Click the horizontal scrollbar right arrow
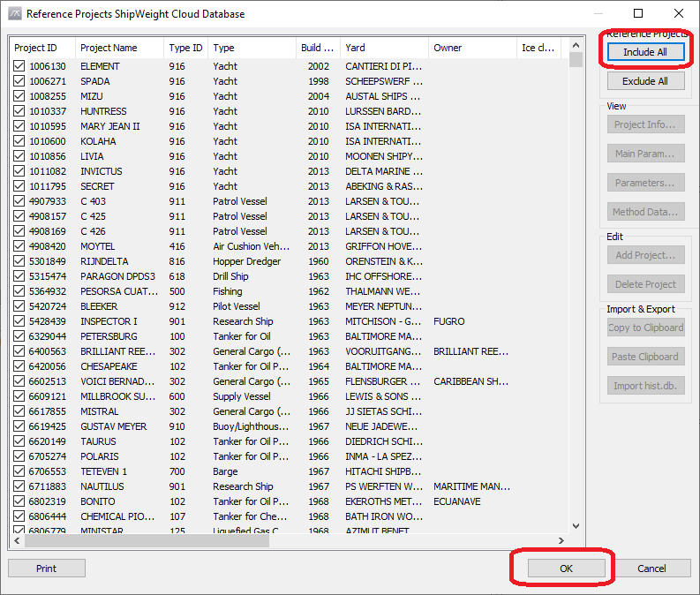This screenshot has height=595, width=700. pyautogui.click(x=561, y=540)
